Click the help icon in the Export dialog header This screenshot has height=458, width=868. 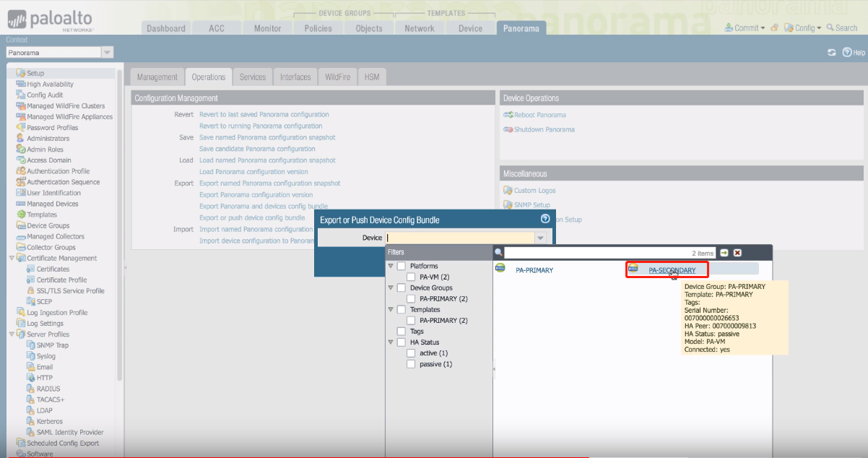(545, 219)
